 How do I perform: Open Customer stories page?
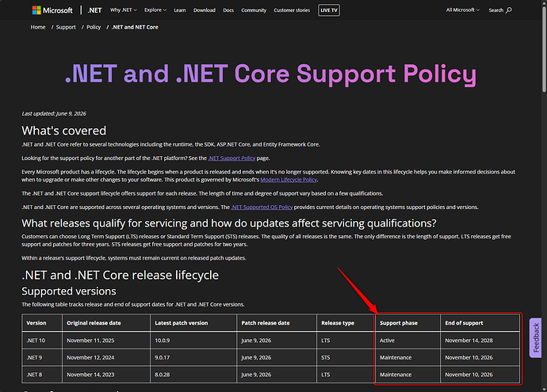pos(292,10)
